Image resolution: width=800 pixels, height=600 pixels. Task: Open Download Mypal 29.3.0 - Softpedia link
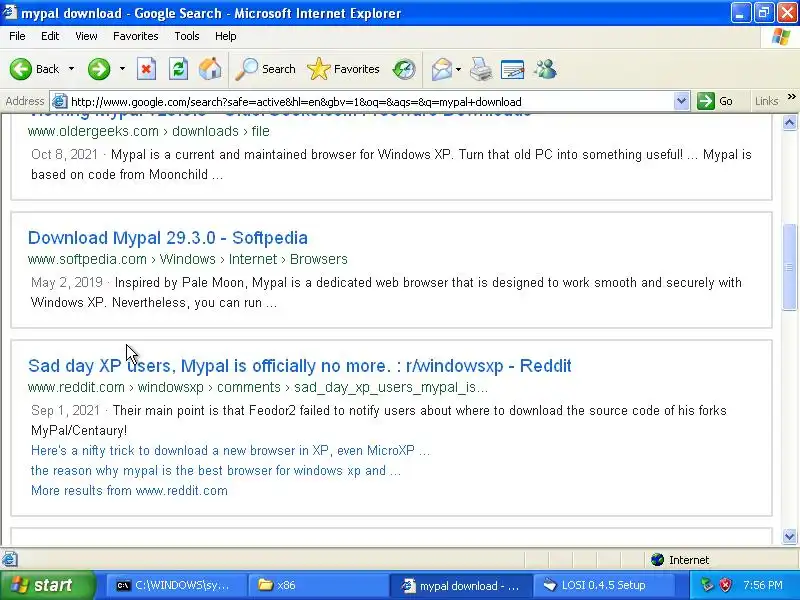tap(168, 238)
